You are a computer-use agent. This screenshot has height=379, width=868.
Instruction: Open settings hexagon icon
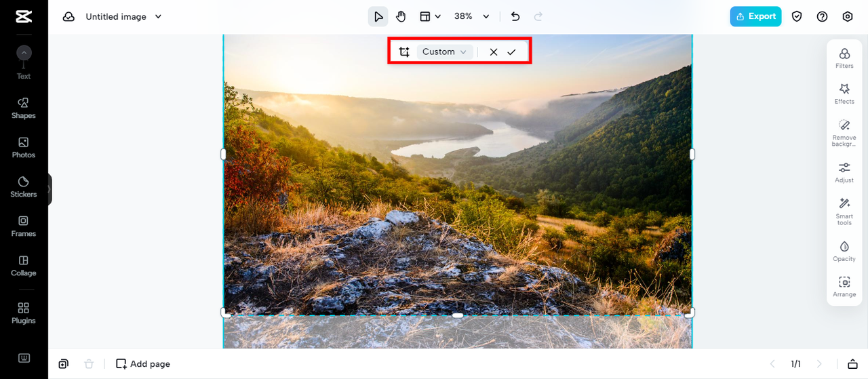(848, 16)
